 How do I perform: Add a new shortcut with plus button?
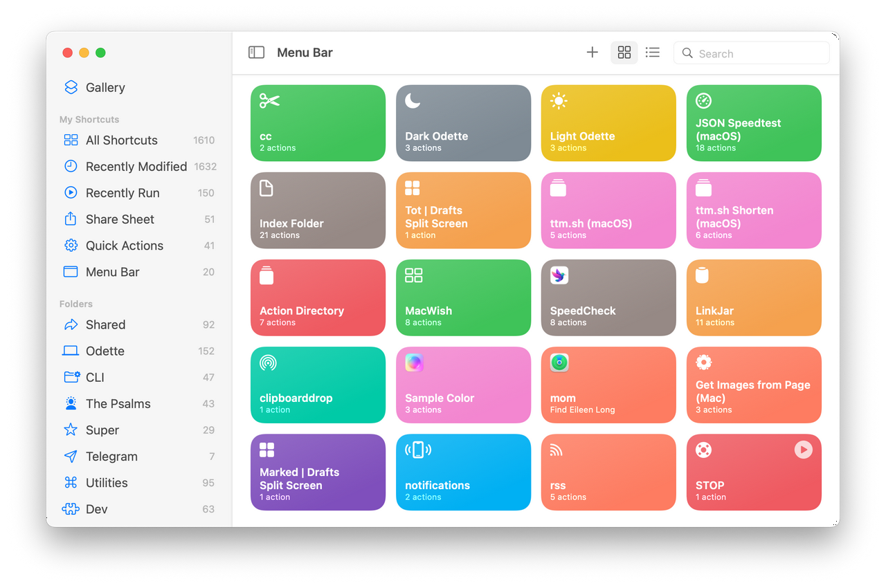coord(592,53)
